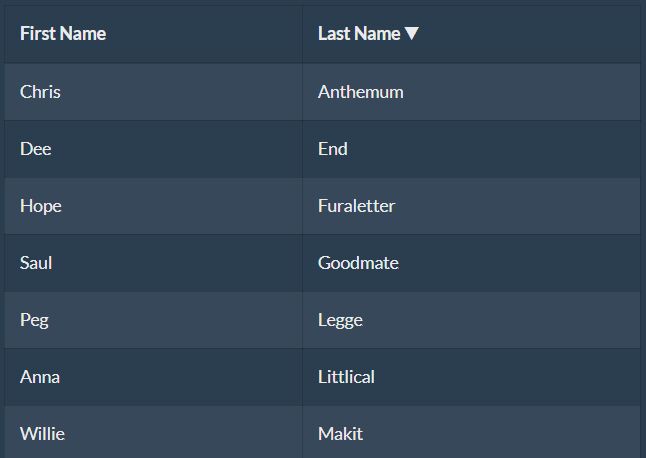Click the Littlical last name cell

click(x=346, y=377)
